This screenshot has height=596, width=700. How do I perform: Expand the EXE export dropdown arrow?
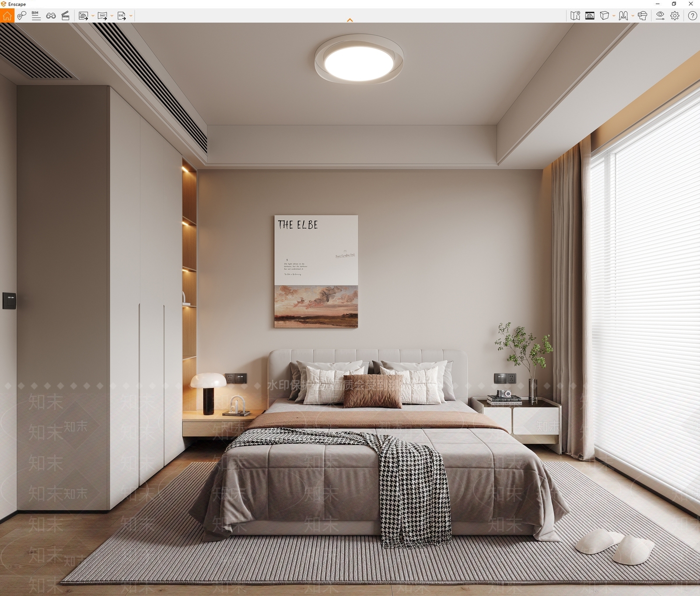[x=131, y=16]
